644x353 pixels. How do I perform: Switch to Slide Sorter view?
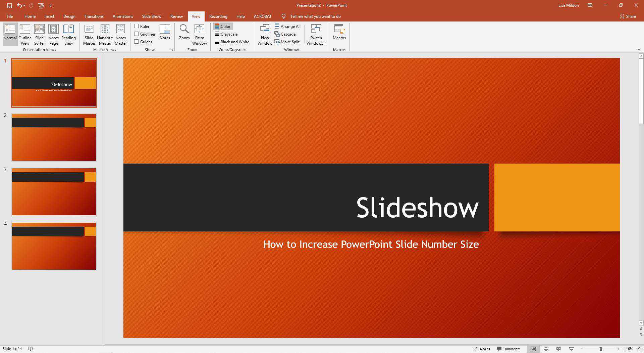point(39,34)
